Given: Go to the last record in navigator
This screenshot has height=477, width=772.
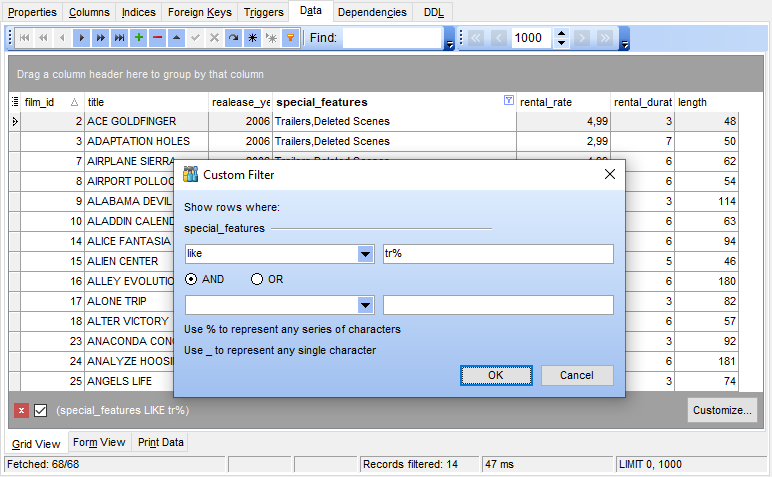Looking at the screenshot, I should pyautogui.click(x=119, y=38).
